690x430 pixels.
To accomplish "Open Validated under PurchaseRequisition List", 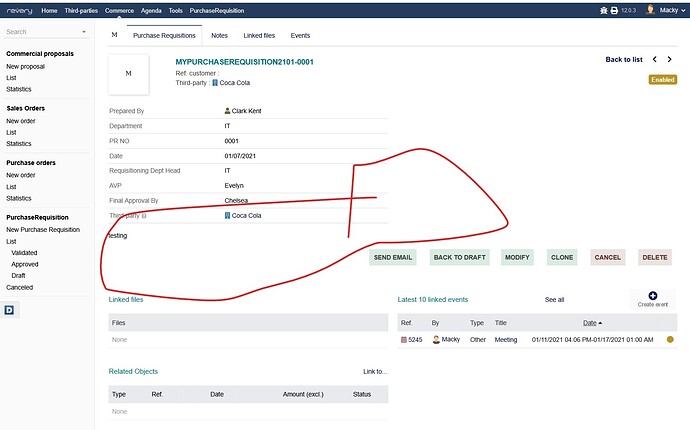I will coord(24,253).
